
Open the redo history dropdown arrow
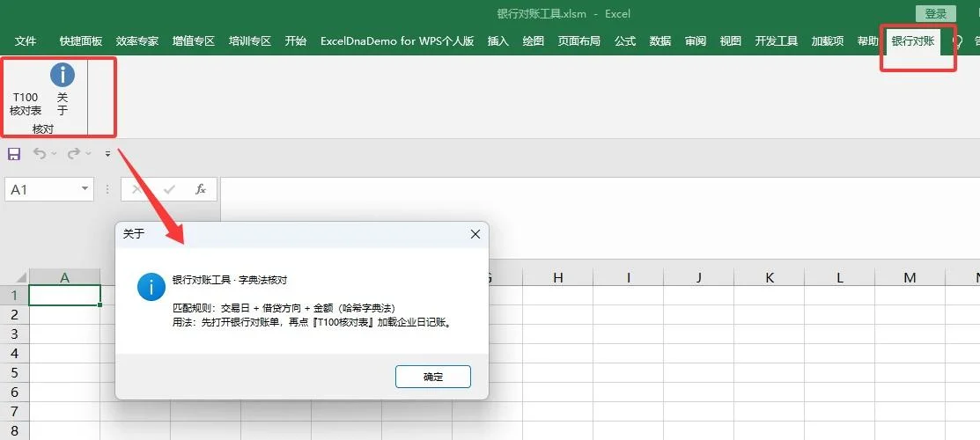point(88,154)
